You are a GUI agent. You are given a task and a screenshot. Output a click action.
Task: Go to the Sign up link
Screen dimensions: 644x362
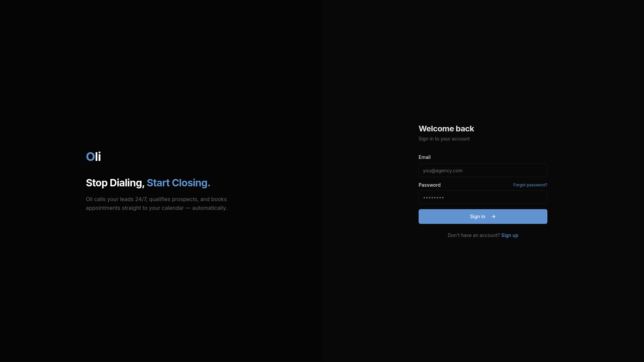point(509,235)
